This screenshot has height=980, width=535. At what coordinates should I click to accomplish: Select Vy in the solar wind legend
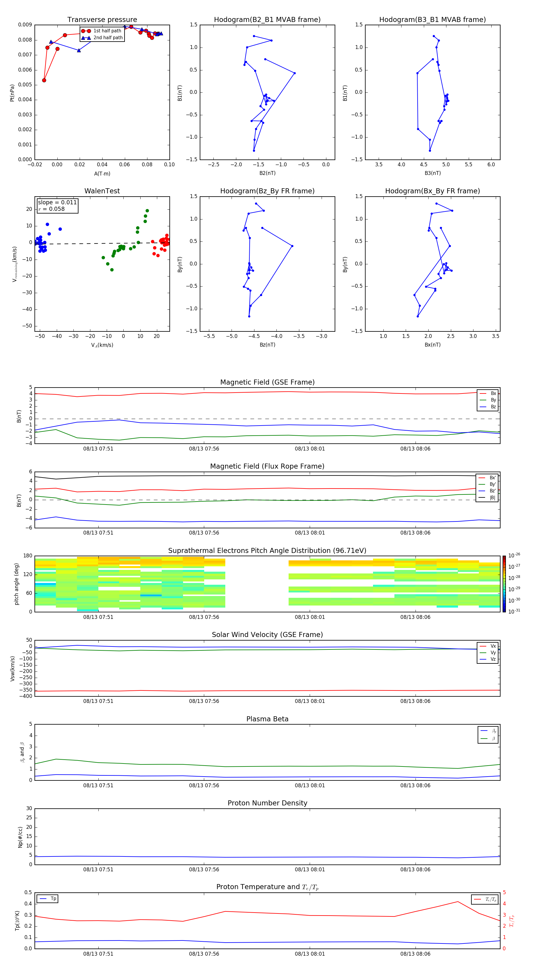point(488,652)
